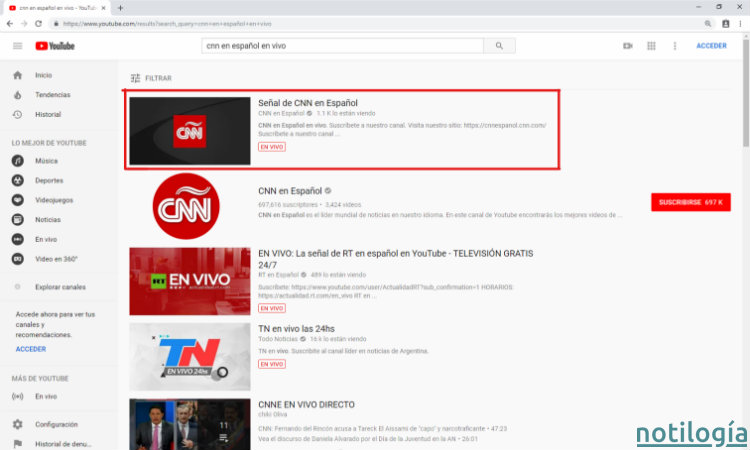This screenshot has width=750, height=450.
Task: Click the search box with cnn en español en vivo
Action: [x=342, y=46]
